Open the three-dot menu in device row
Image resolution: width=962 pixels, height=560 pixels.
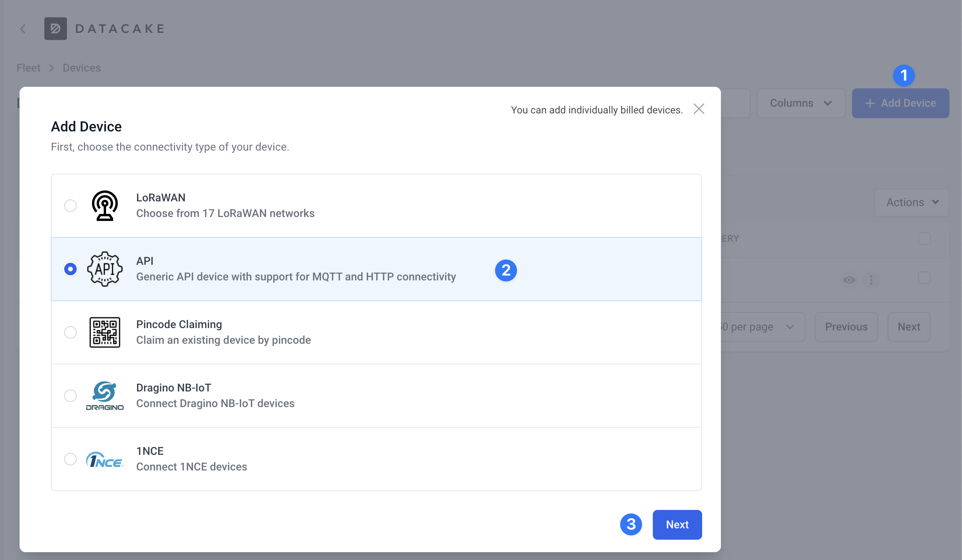(871, 280)
